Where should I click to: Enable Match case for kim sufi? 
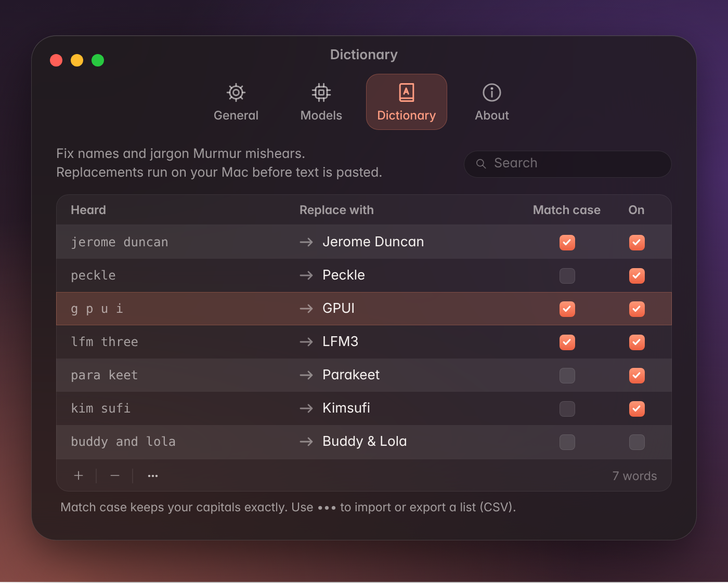pyautogui.click(x=567, y=409)
